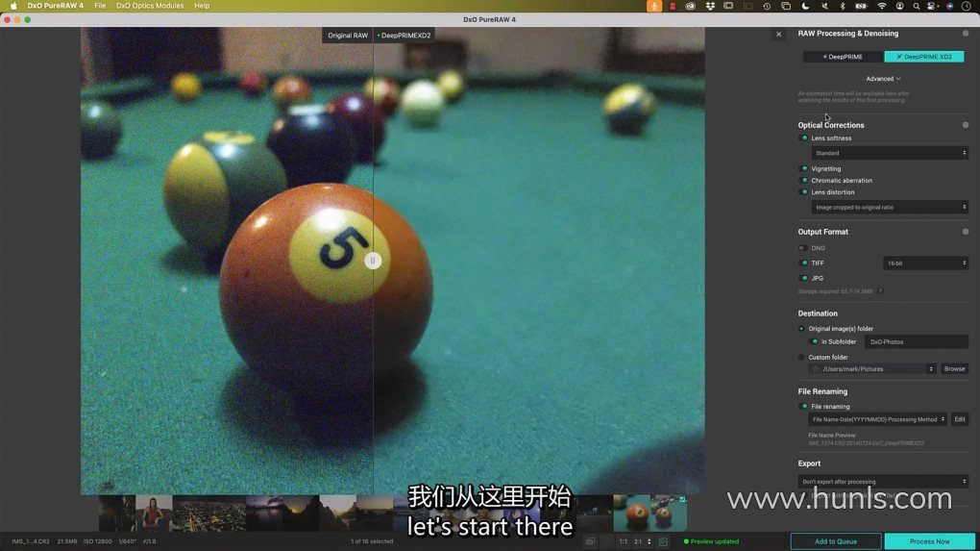The image size is (980, 551).
Task: Click the grid layout icon beside zoom controls
Action: (663, 541)
